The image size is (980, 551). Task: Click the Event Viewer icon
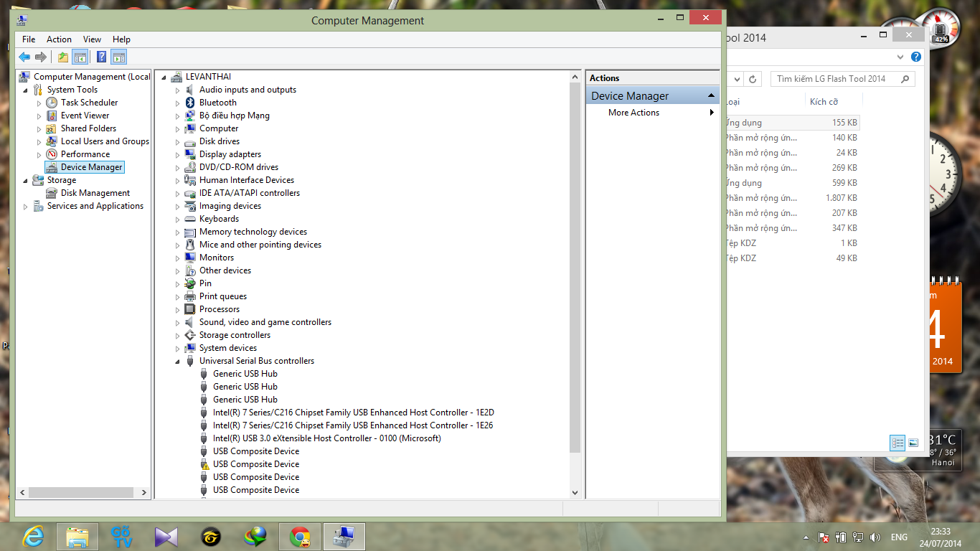pos(52,116)
